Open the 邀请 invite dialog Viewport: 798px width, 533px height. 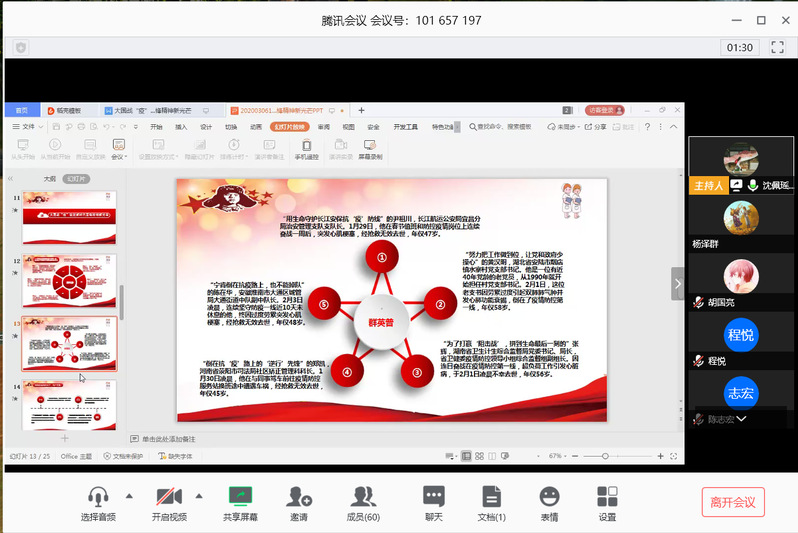click(298, 502)
